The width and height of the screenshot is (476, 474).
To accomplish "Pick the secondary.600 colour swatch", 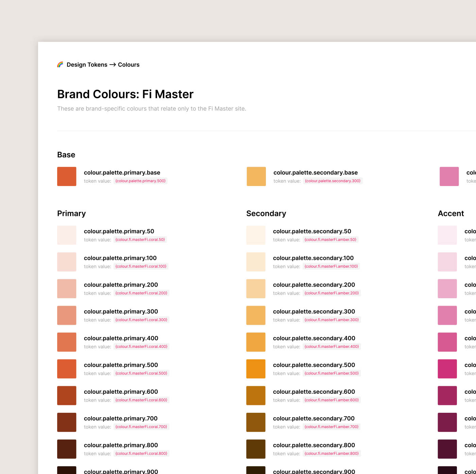I will coord(256,395).
